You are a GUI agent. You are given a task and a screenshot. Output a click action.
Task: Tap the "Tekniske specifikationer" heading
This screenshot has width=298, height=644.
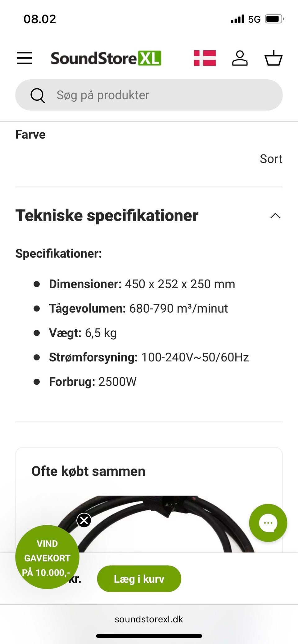[107, 216]
